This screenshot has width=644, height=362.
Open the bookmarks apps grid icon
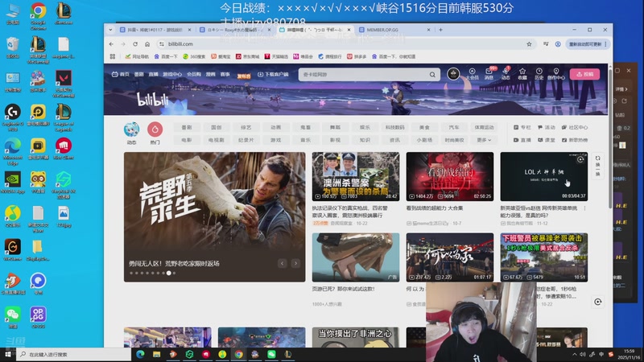pos(113,56)
